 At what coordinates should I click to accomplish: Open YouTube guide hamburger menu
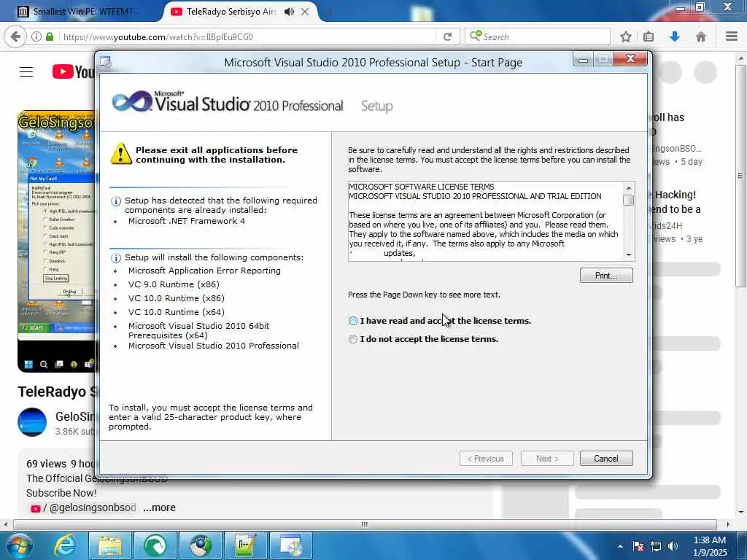[x=26, y=72]
